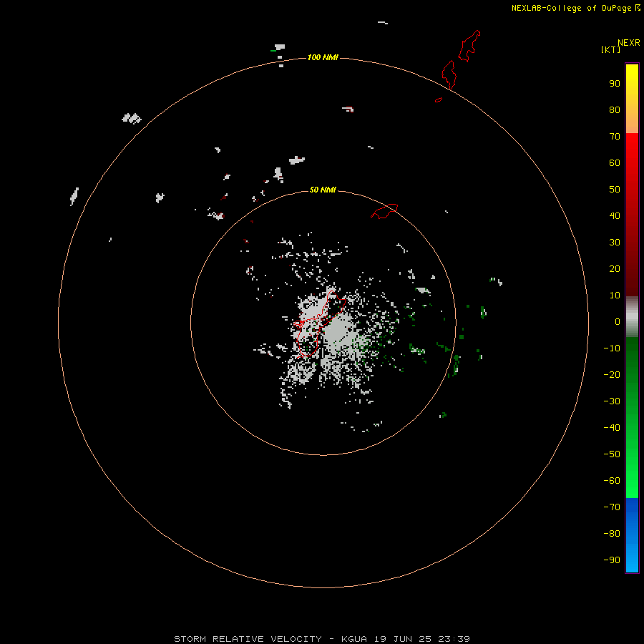This screenshot has width=644, height=644.
Task: Click the positive 30 knot scale value
Action: 615,243
